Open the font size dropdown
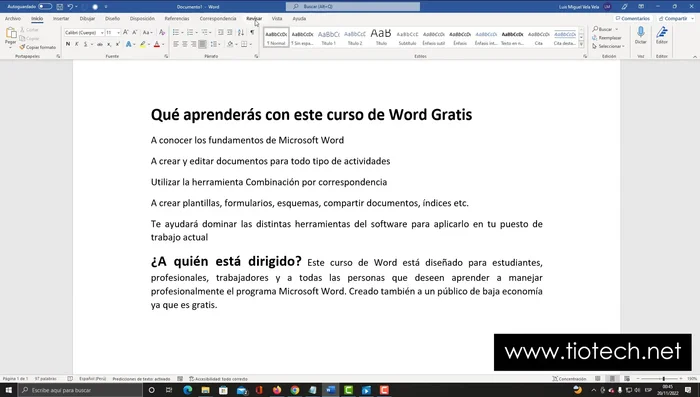The height and width of the screenshot is (397, 700). (118, 33)
